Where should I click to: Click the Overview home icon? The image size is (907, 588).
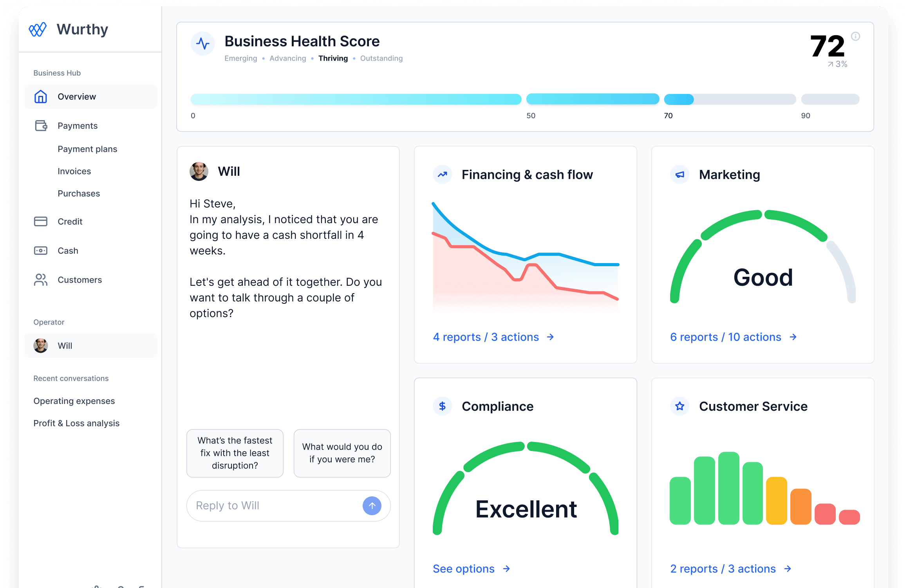[41, 97]
